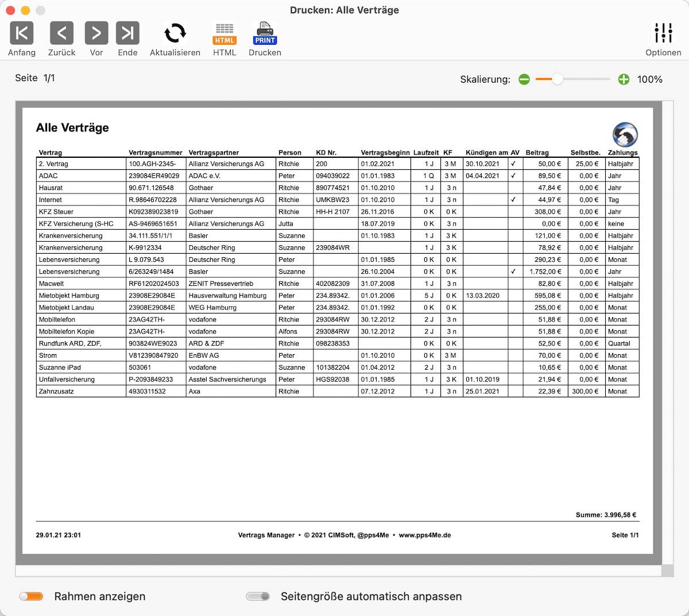Click partner 'Hausverwaltung Hamburg'
689x616 pixels.
coord(228,296)
